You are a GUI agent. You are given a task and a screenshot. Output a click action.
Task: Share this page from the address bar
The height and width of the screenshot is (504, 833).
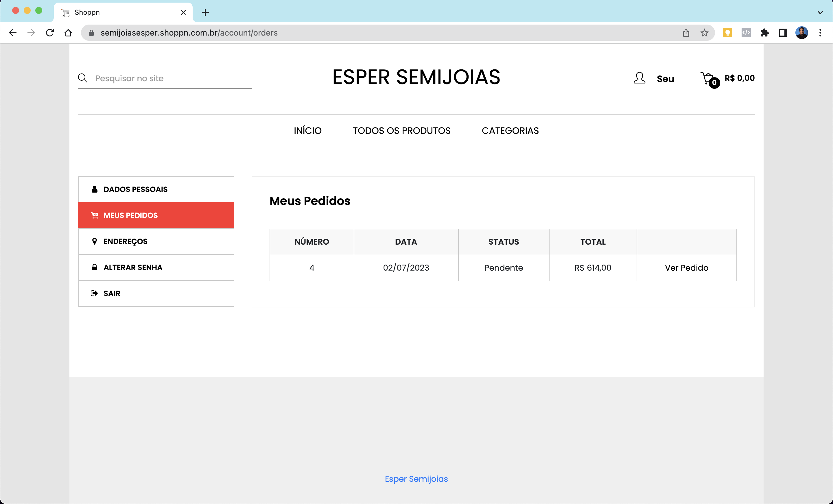point(686,33)
